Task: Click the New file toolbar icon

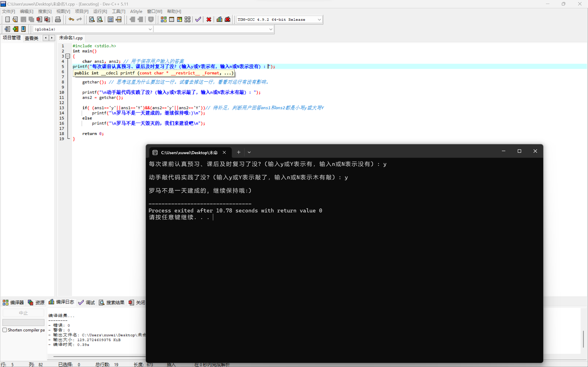Action: pos(7,19)
